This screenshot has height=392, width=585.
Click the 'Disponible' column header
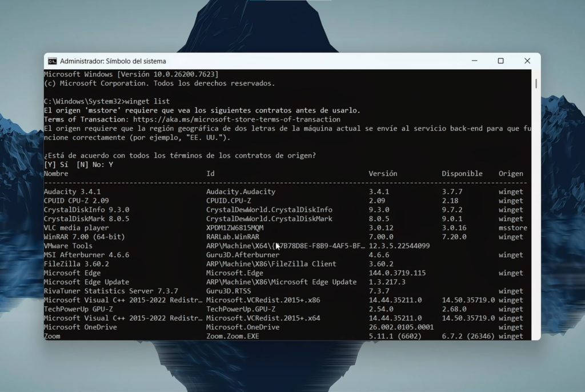point(462,173)
